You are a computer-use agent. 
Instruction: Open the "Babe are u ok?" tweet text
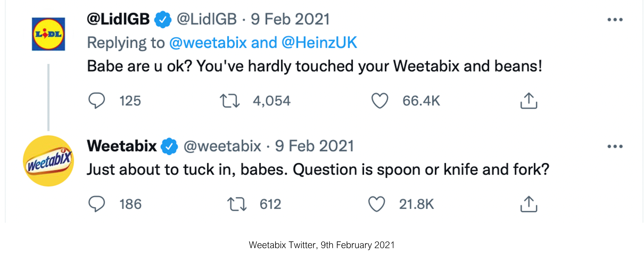(314, 66)
